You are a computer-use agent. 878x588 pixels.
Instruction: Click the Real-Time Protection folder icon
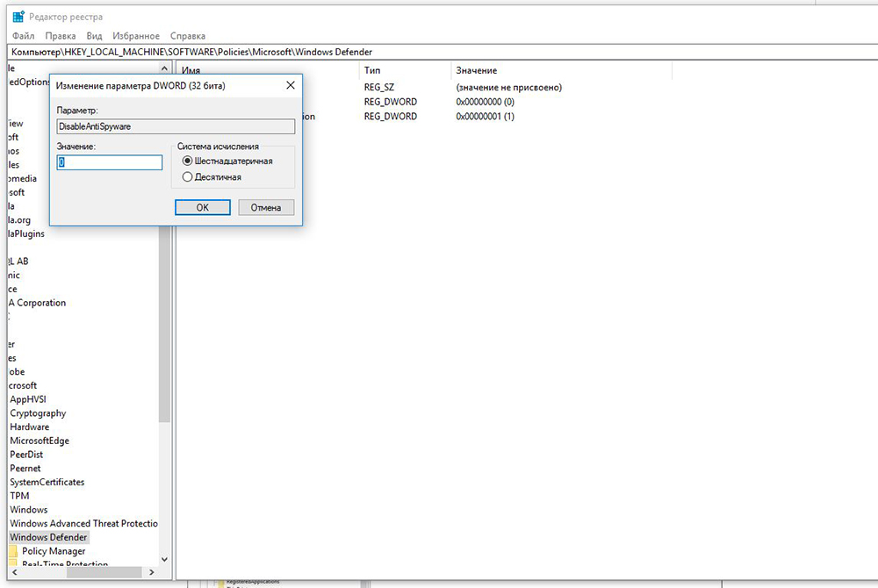(x=14, y=565)
